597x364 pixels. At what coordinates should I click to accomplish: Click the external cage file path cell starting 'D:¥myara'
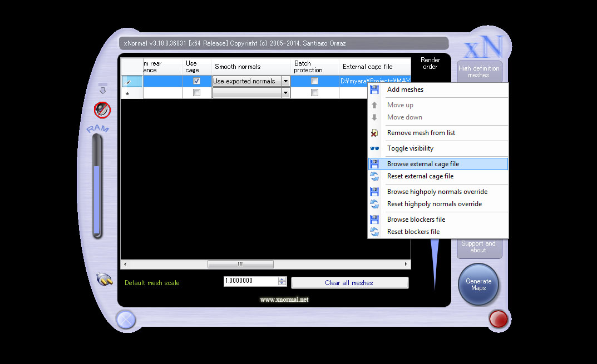(375, 81)
